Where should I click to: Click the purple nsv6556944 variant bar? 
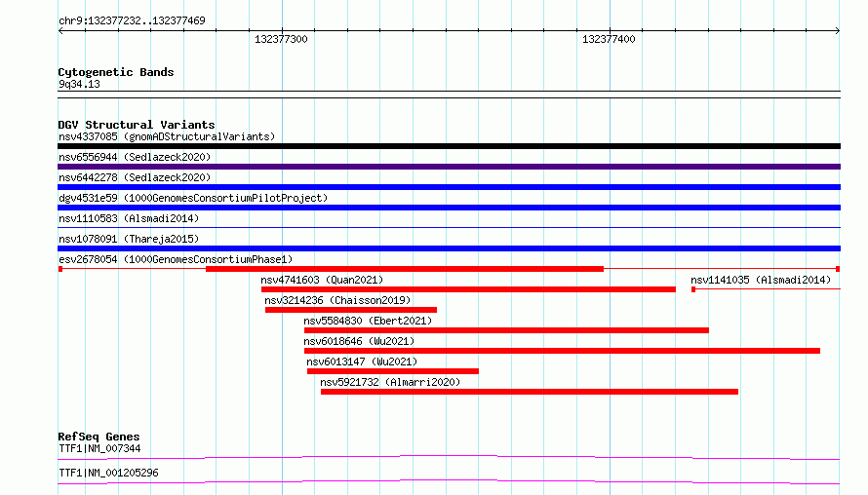449,167
